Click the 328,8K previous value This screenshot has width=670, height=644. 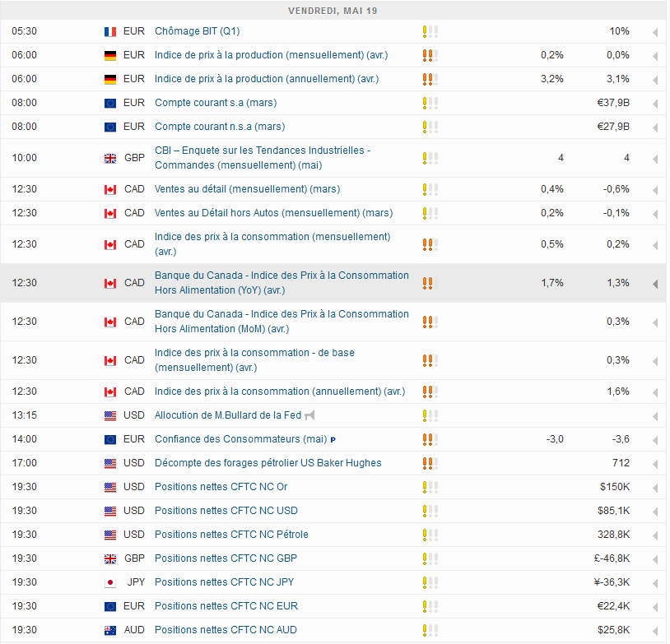click(x=613, y=535)
